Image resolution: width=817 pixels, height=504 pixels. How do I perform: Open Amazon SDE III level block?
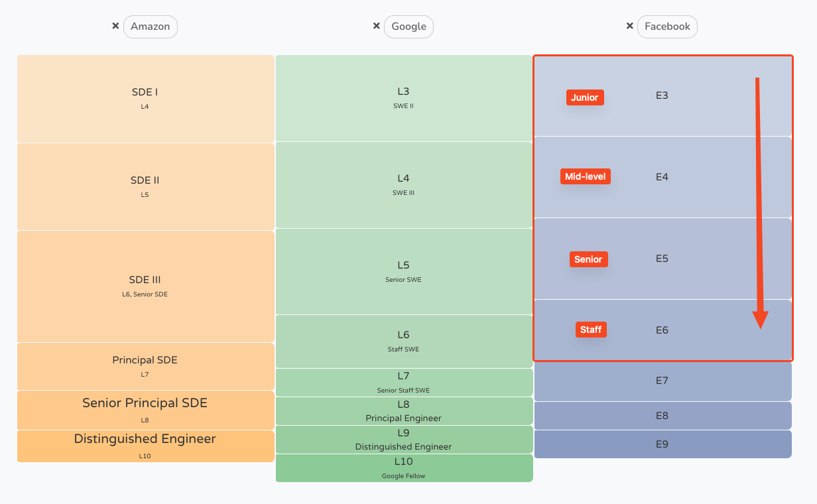point(145,286)
